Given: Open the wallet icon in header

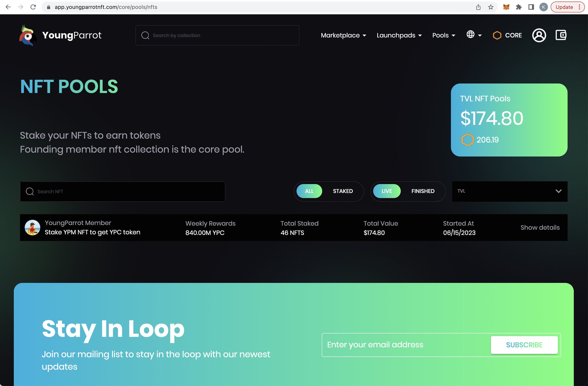Looking at the screenshot, I should click(561, 35).
